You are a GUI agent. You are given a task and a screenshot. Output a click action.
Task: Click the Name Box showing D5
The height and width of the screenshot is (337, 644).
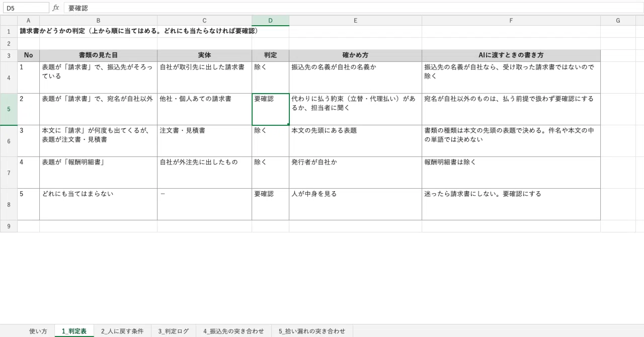point(26,8)
